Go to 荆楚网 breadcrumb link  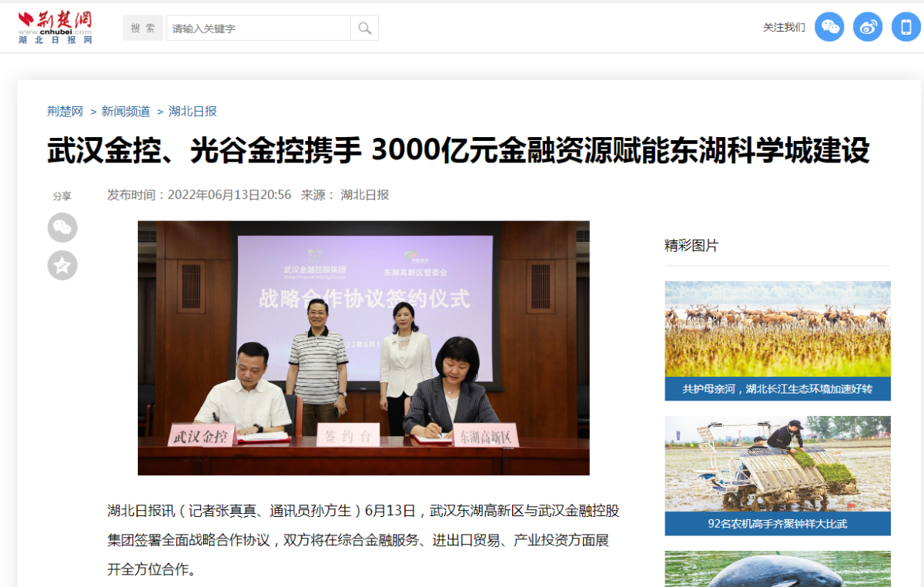click(x=65, y=111)
